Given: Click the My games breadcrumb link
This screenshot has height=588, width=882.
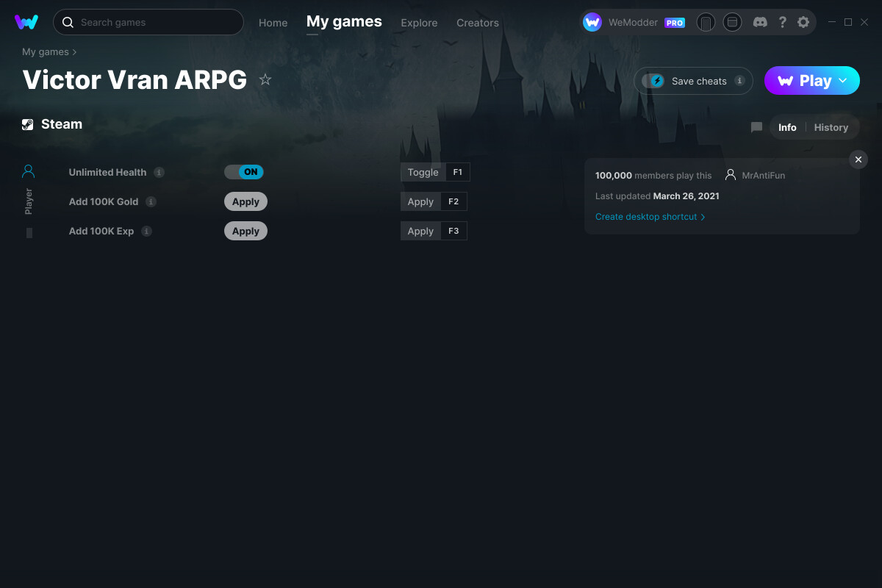Looking at the screenshot, I should (46, 52).
